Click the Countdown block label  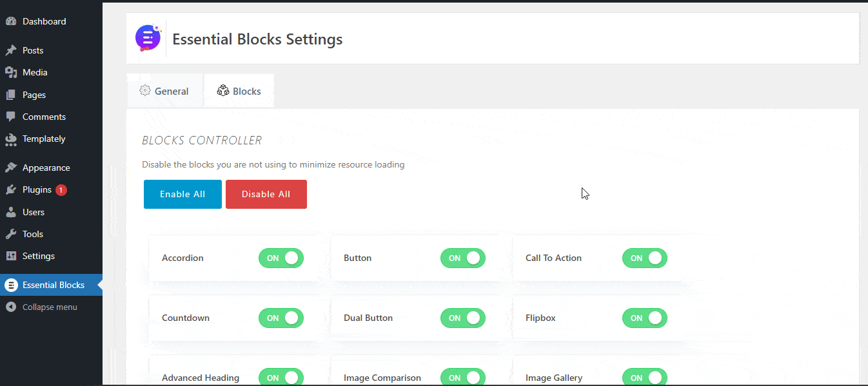pyautogui.click(x=186, y=318)
